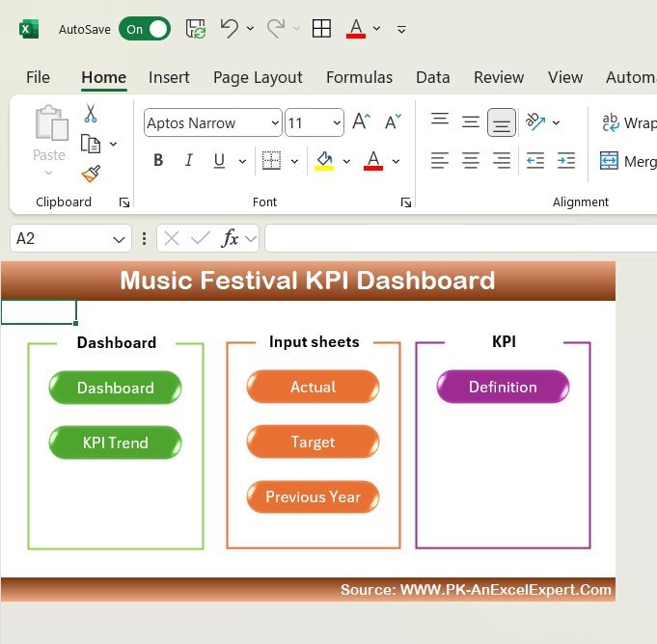Image resolution: width=657 pixels, height=644 pixels.
Task: Open the Name Box dropdown arrow
Action: (x=119, y=239)
